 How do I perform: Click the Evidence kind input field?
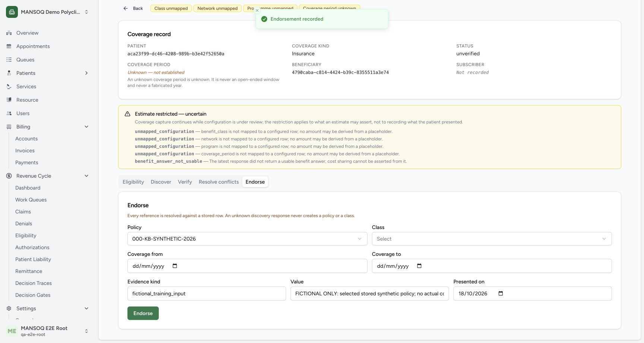[x=206, y=293]
